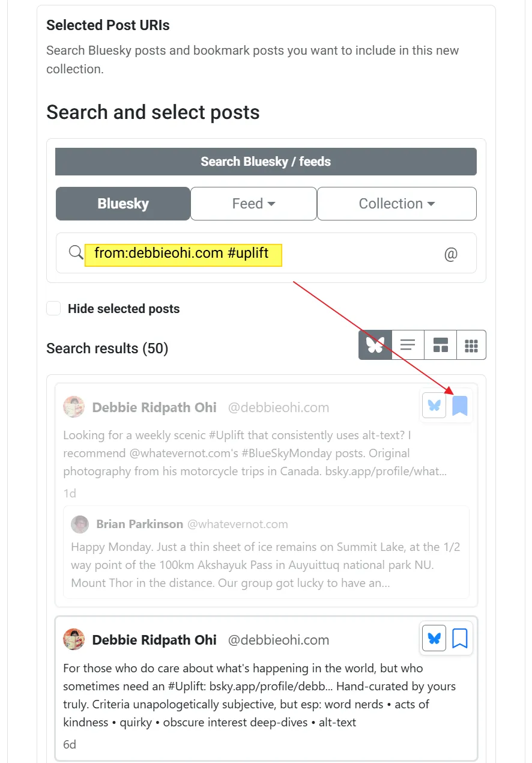Expand the Collection dropdown
The height and width of the screenshot is (763, 532).
(396, 204)
